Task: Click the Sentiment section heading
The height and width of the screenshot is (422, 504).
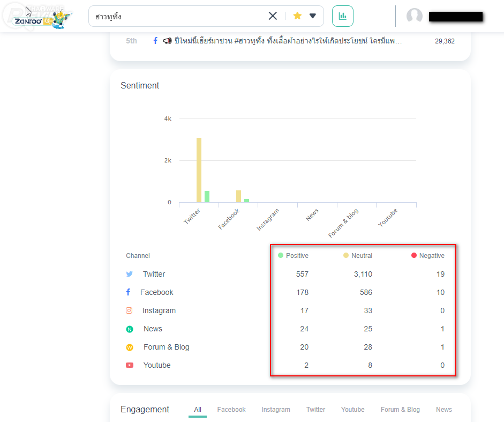Action: 140,85
